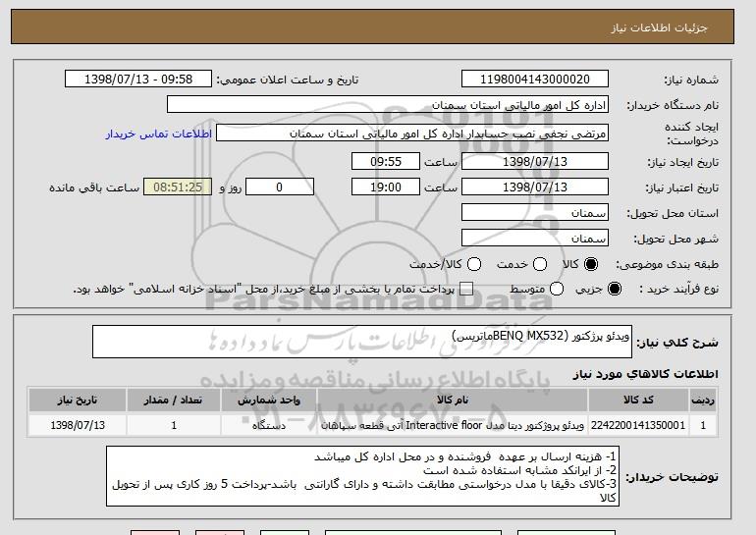Click the توضیحات خریدار notes box
Viewport: 756px width, 535px height.
[x=362, y=476]
